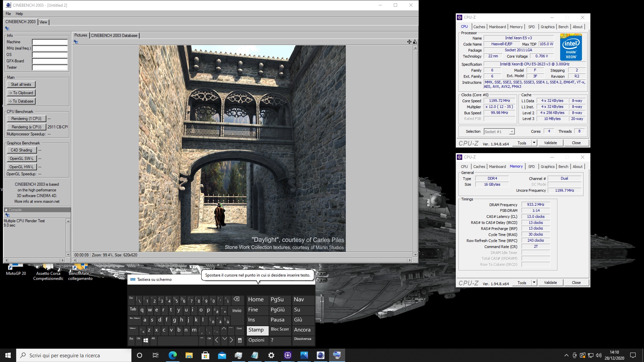
Task: Start the OpenGL SW-L test
Action: pos(21,159)
